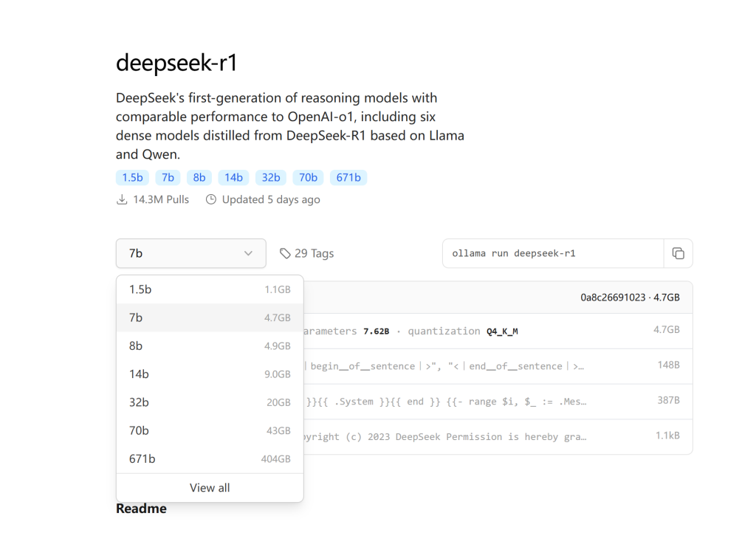Click View all at dropdown bottom
This screenshot has height=533, width=756.
tap(210, 488)
